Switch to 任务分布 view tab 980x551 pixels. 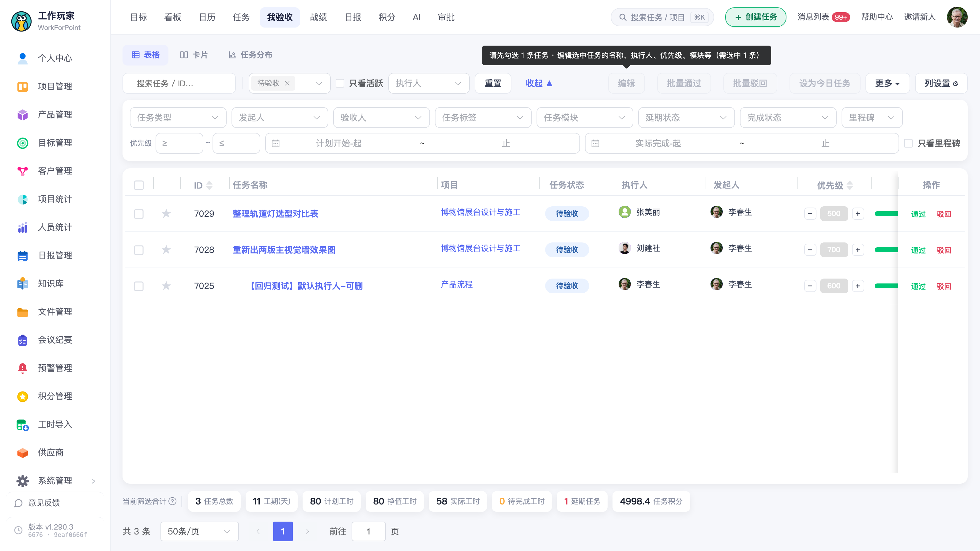click(x=250, y=55)
